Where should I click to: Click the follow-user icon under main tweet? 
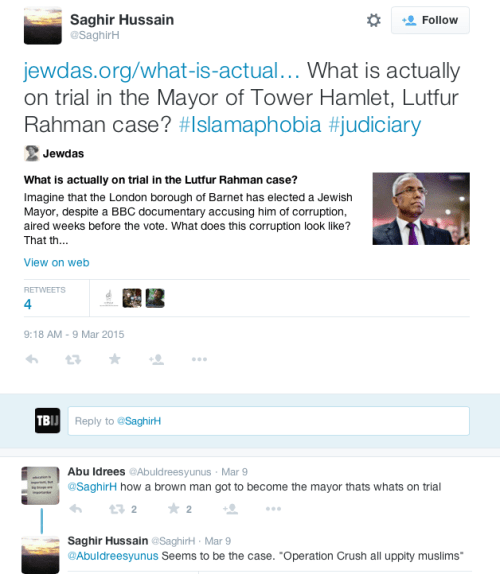point(156,359)
